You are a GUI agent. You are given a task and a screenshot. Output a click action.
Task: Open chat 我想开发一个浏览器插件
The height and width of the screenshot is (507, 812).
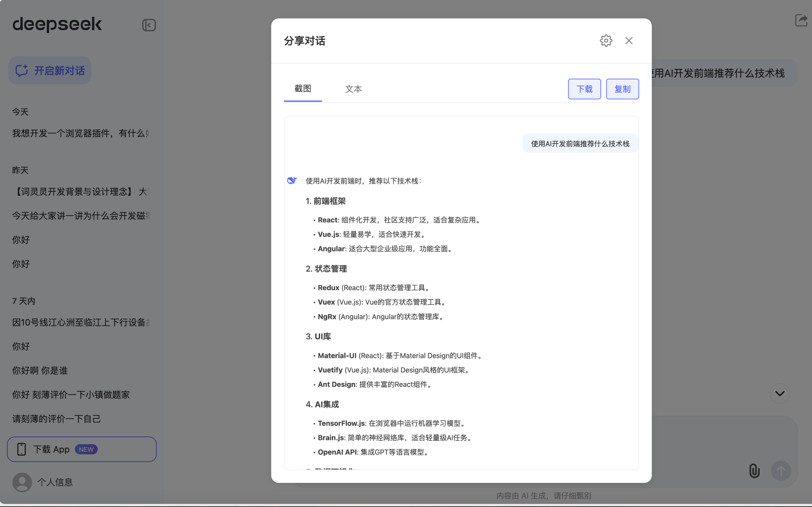[81, 133]
